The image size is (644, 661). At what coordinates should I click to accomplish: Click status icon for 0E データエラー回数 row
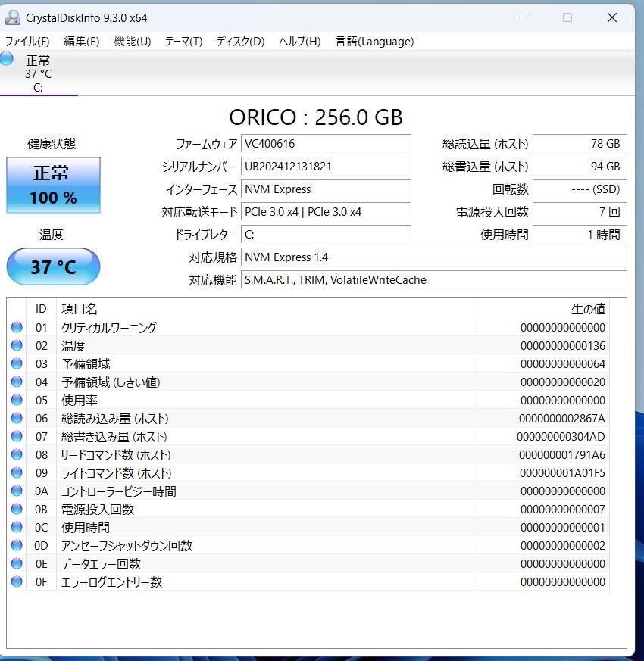17,563
